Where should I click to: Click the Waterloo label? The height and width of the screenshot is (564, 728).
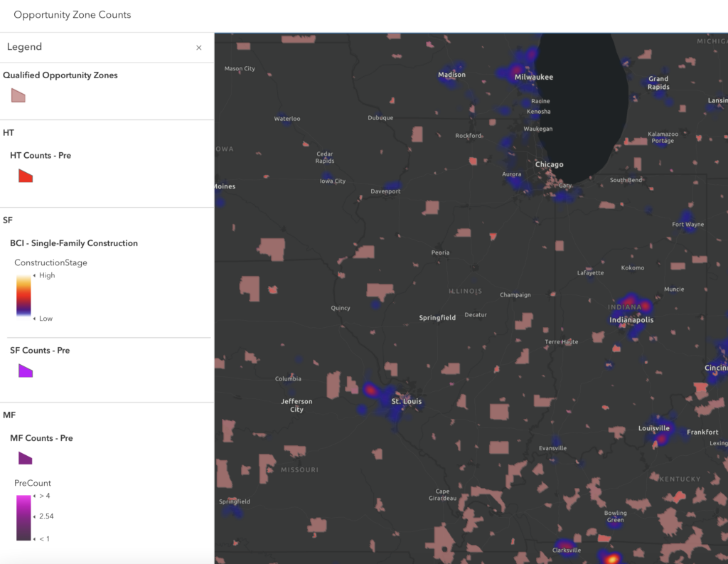[x=287, y=119]
